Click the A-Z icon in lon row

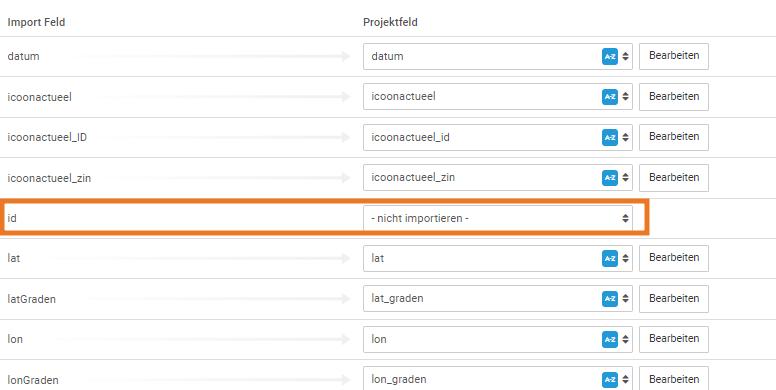click(610, 339)
